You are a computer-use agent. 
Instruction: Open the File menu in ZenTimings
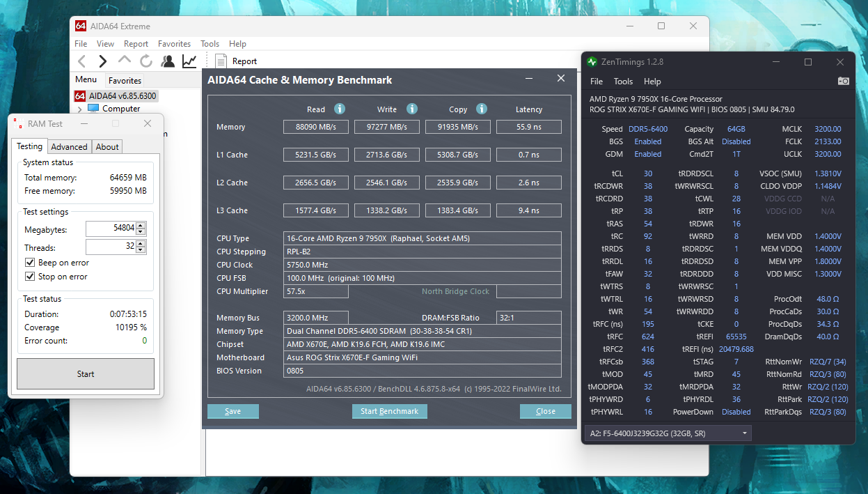click(597, 82)
